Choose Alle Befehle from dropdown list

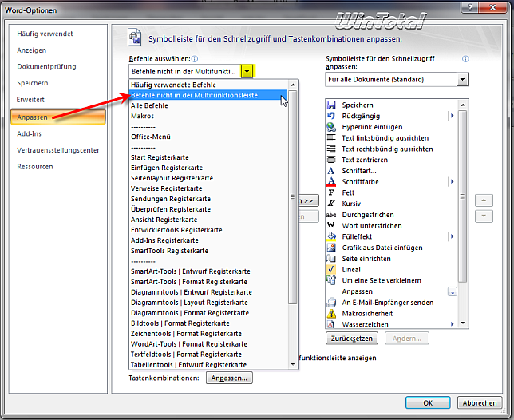tap(208, 105)
